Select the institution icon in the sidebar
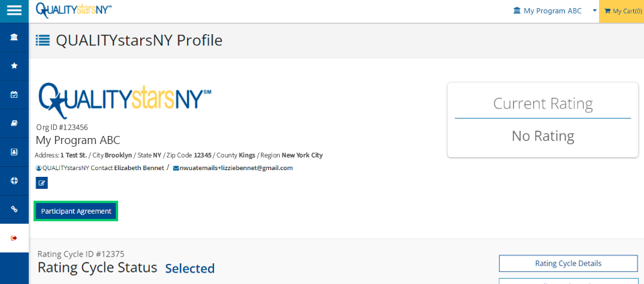 tap(14, 38)
